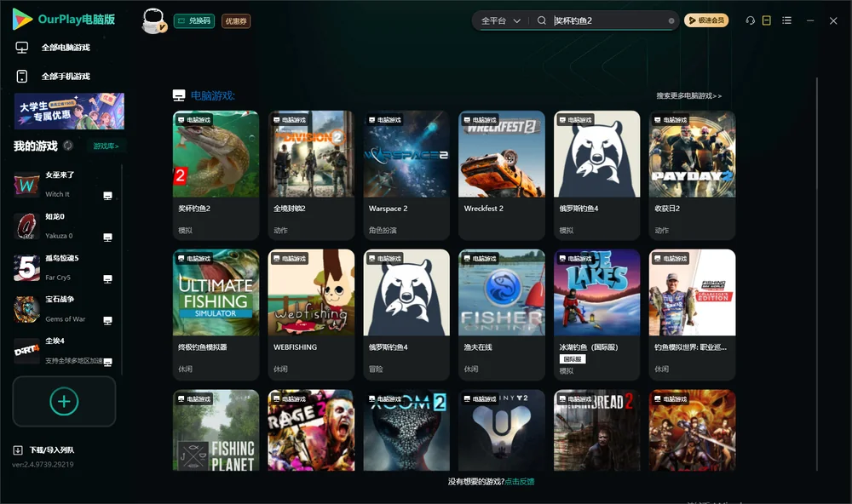Image resolution: width=852 pixels, height=504 pixels.
Task: Click 搜索更多电脑游戏>> link
Action: tap(689, 95)
